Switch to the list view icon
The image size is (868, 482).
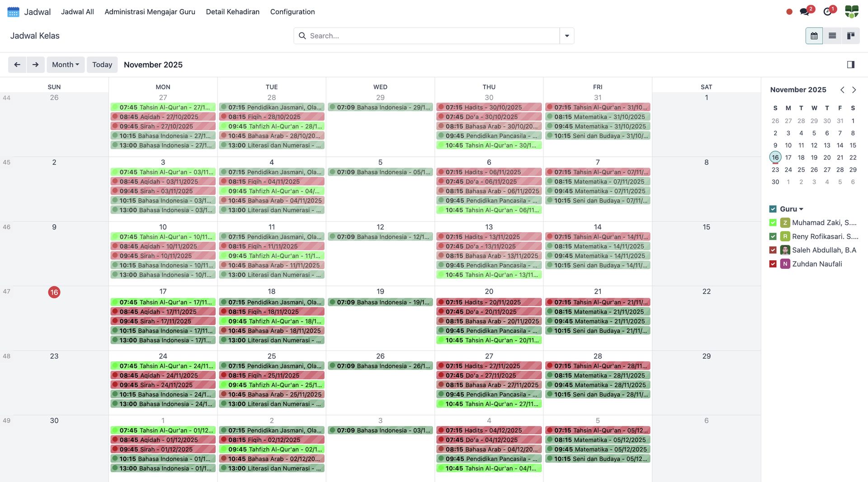pyautogui.click(x=832, y=36)
